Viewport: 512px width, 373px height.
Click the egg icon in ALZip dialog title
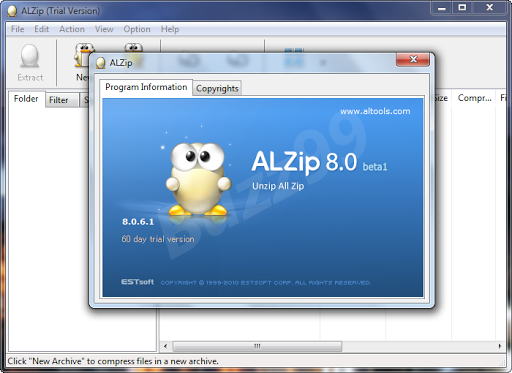(x=100, y=63)
